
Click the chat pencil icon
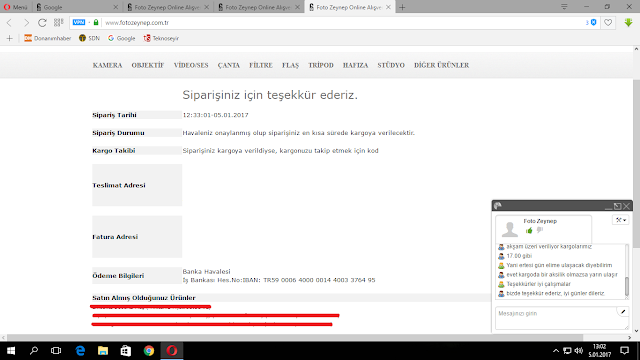tap(623, 312)
